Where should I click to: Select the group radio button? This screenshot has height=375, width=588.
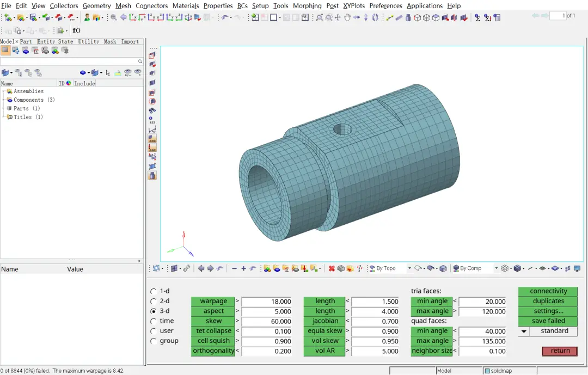pyautogui.click(x=154, y=341)
